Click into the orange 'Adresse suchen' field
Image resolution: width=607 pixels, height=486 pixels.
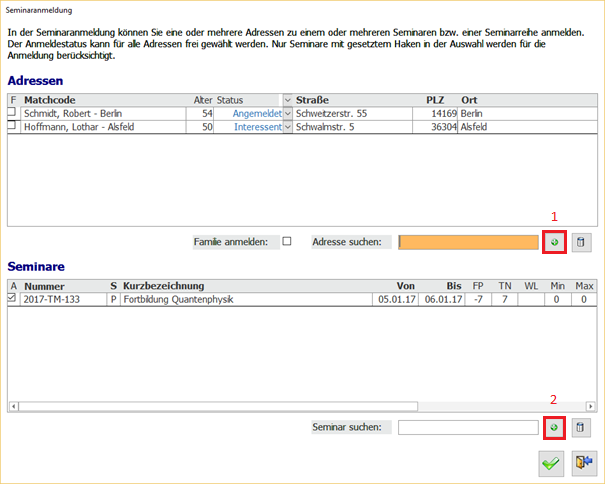(468, 241)
